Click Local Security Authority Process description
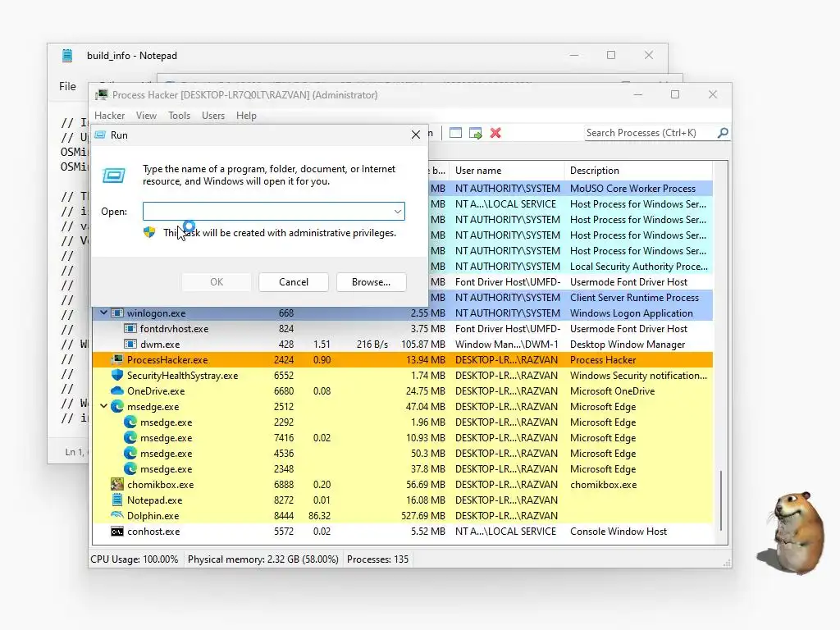 tap(638, 267)
